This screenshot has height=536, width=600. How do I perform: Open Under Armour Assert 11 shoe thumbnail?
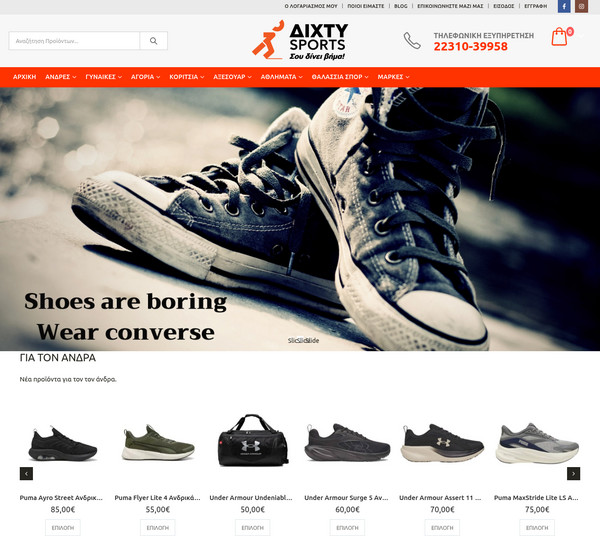[x=442, y=443]
